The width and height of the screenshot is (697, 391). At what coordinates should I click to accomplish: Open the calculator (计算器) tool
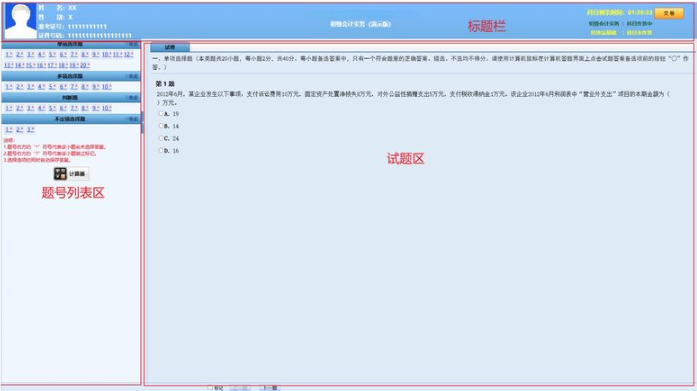tap(71, 174)
